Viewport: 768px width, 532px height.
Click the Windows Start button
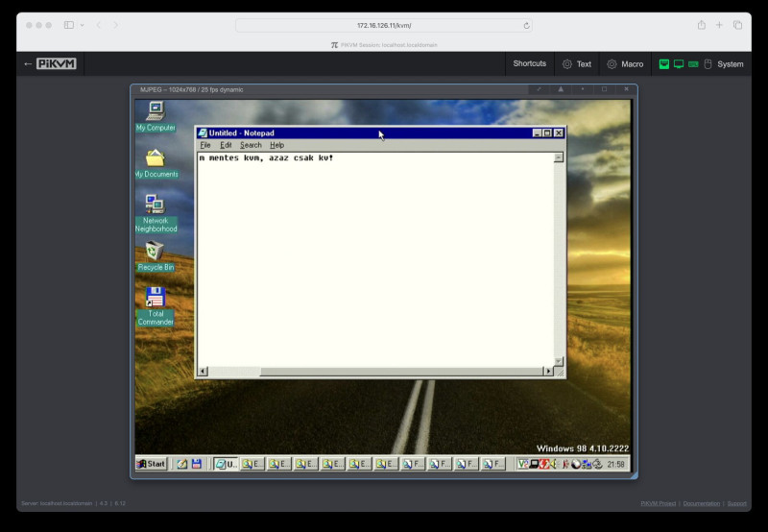pyautogui.click(x=152, y=464)
